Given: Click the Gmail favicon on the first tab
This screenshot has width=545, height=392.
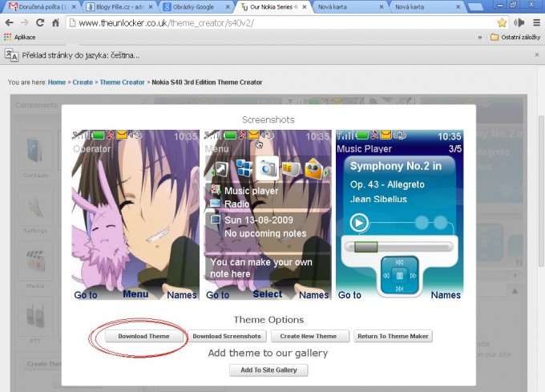Looking at the screenshot, I should point(13,6).
